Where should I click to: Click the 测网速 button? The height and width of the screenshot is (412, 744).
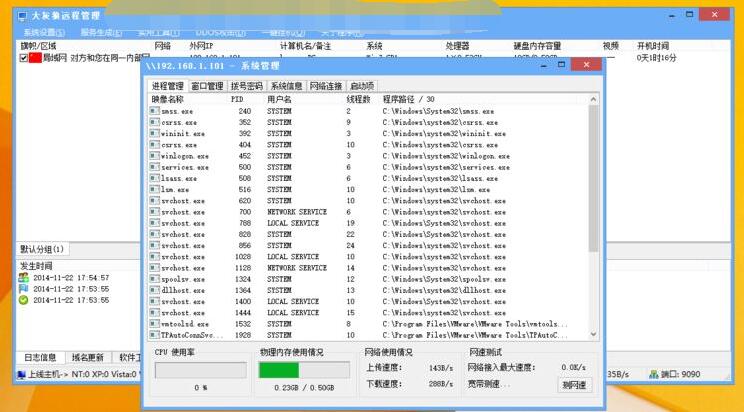pyautogui.click(x=574, y=385)
